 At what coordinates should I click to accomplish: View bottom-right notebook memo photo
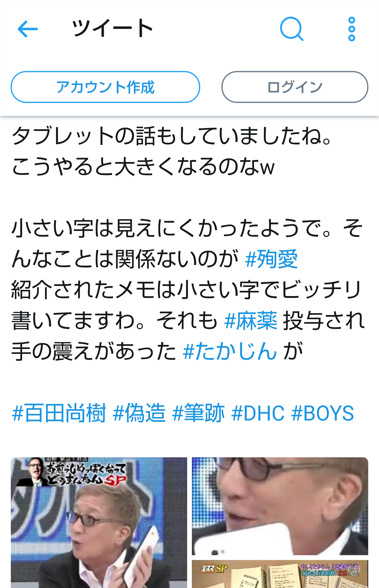[x=280, y=574]
